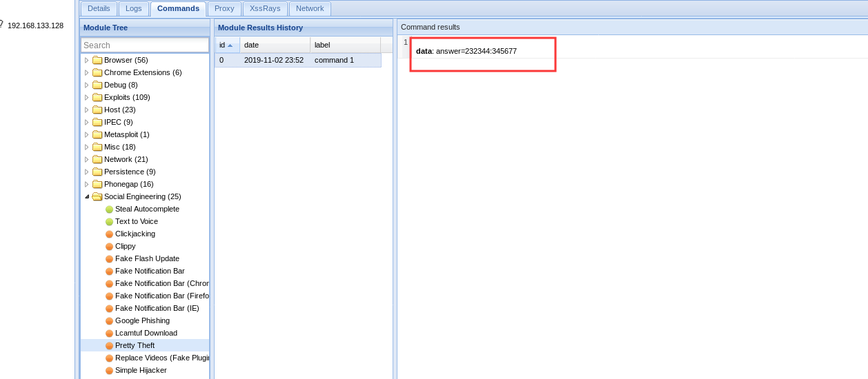This screenshot has width=868, height=379.
Task: Expand the Misc (18) folder
Action: pos(87,147)
